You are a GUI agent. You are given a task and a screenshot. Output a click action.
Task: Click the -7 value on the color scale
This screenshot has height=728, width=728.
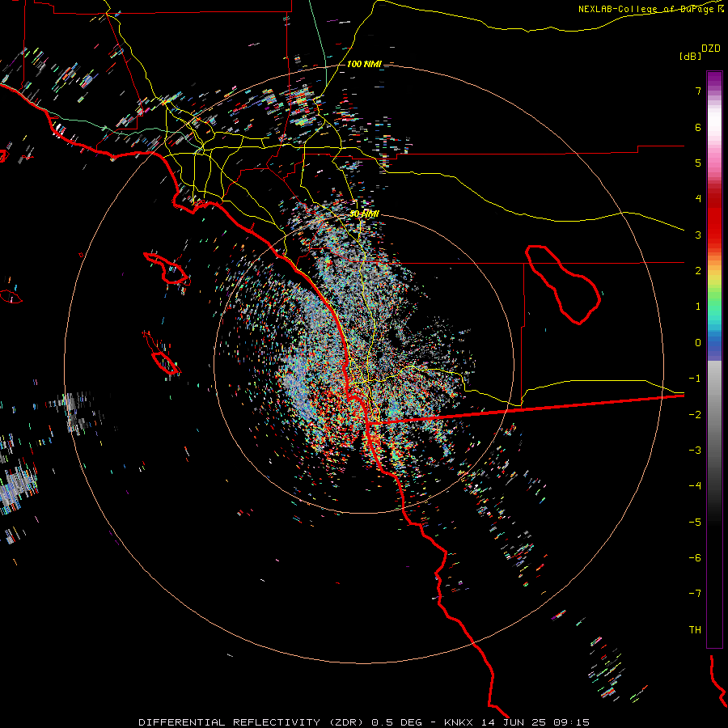[x=695, y=594]
